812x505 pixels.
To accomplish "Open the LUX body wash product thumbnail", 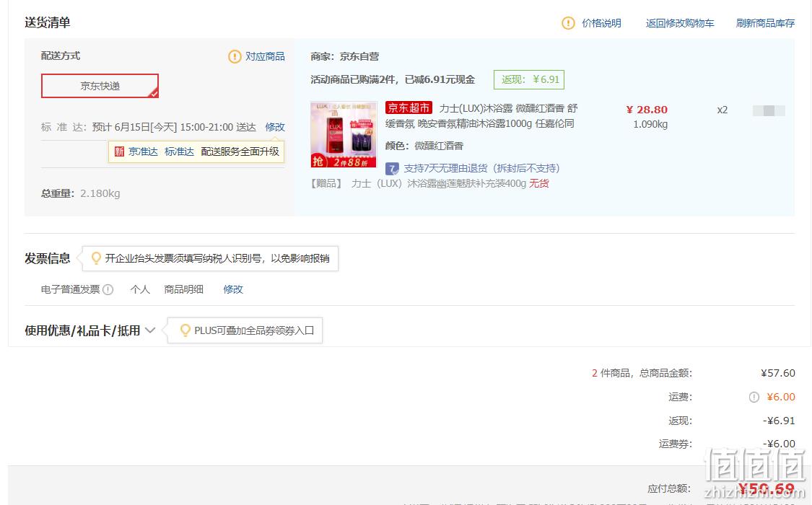I will click(x=344, y=134).
